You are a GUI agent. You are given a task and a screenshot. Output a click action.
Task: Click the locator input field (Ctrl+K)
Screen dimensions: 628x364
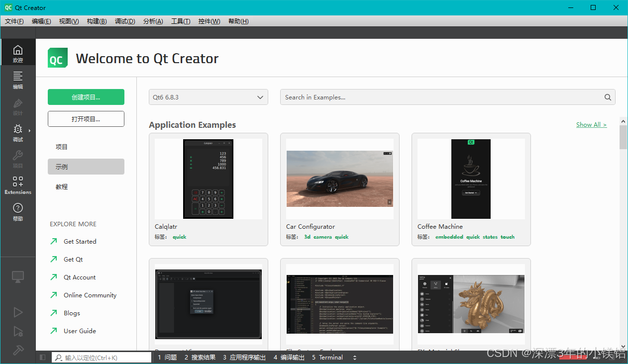tap(102, 358)
